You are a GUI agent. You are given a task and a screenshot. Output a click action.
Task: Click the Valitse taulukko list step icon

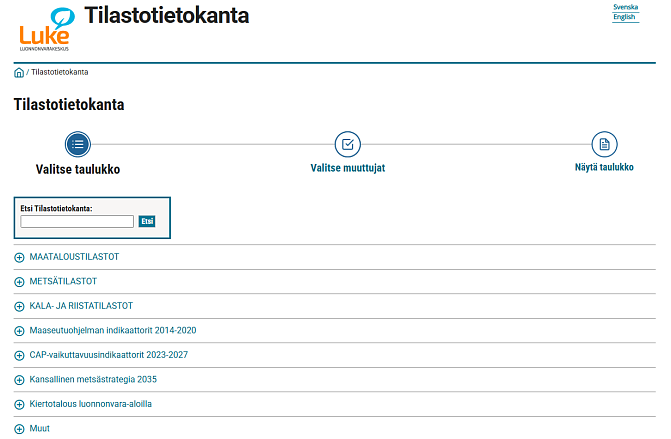pyautogui.click(x=78, y=144)
